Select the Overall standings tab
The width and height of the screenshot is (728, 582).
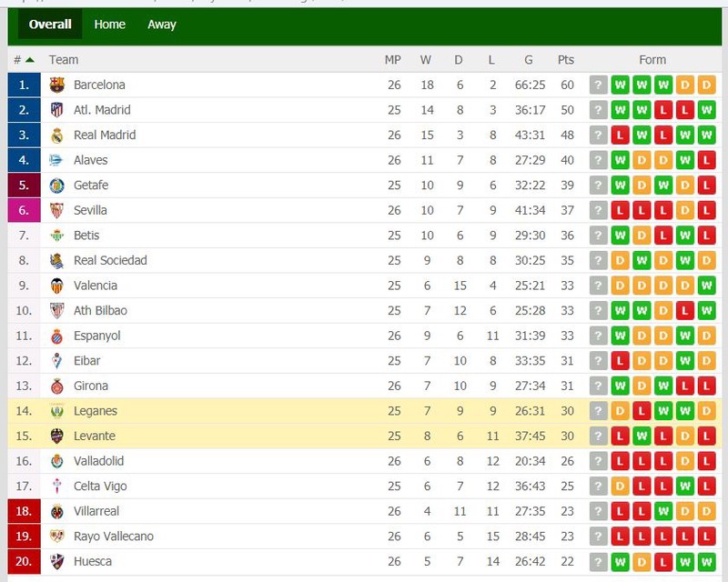[x=50, y=25]
